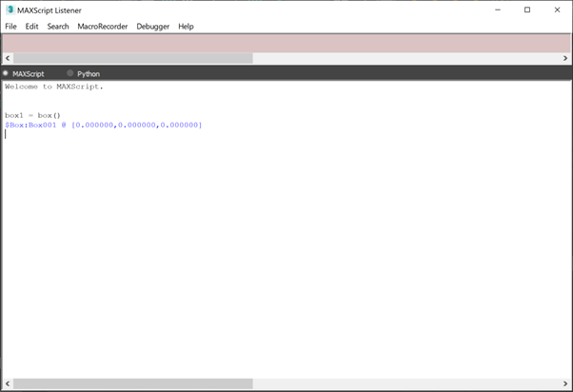Open the MacroRecorder menu
Screen dimensions: 573x392
pos(103,27)
